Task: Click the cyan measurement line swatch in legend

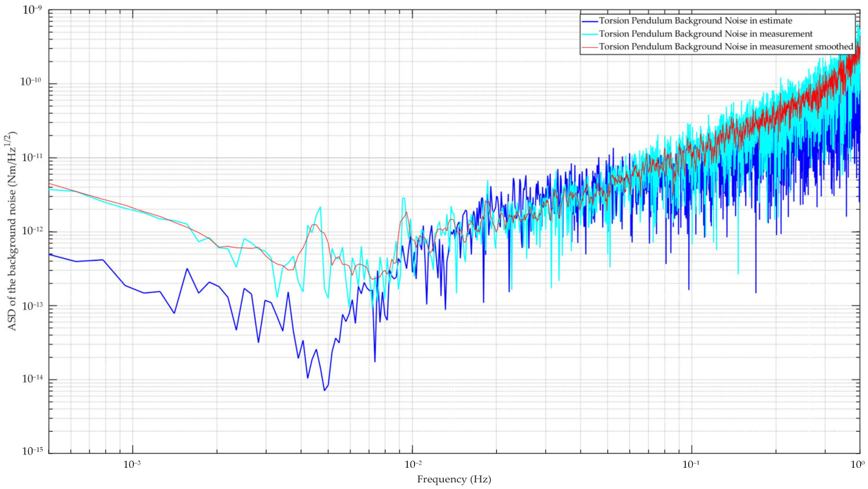Action: pyautogui.click(x=590, y=34)
